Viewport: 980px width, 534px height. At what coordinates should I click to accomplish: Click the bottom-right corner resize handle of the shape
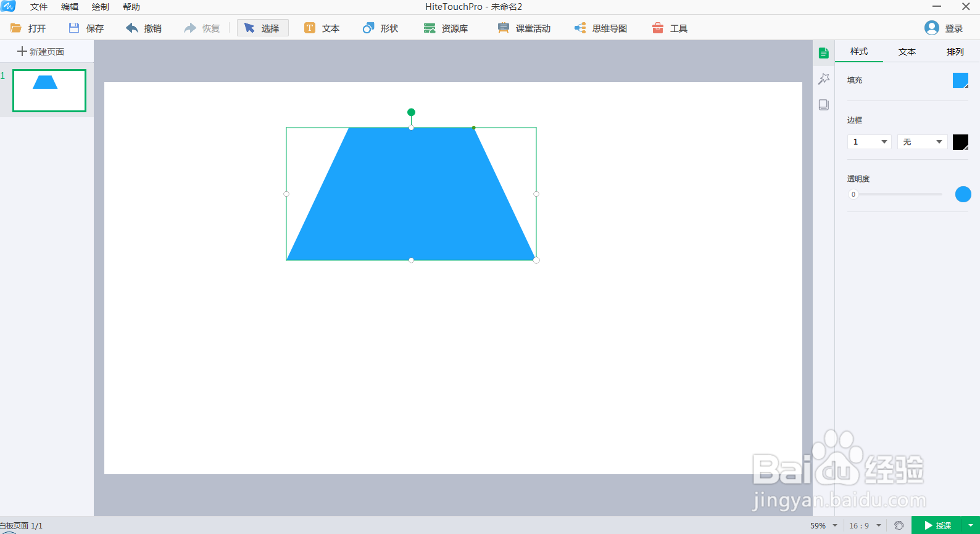coord(536,260)
